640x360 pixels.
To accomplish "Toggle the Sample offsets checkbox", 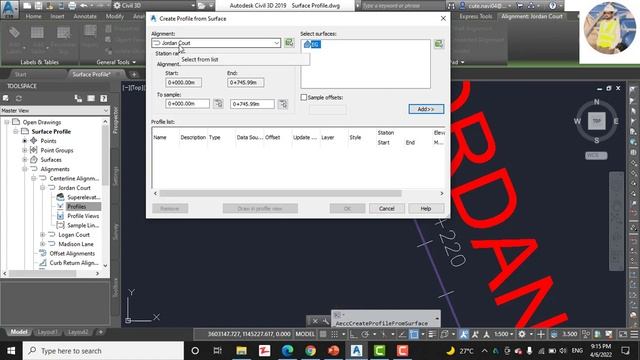I will [304, 98].
